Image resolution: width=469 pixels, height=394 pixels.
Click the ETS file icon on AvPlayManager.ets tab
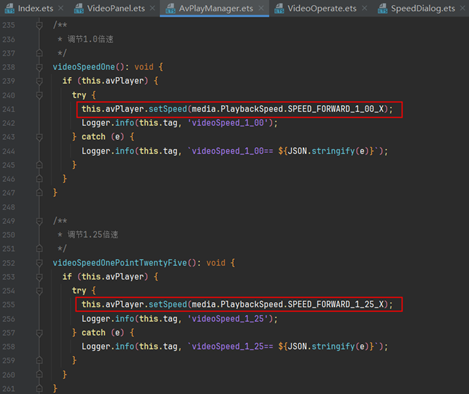(170, 8)
